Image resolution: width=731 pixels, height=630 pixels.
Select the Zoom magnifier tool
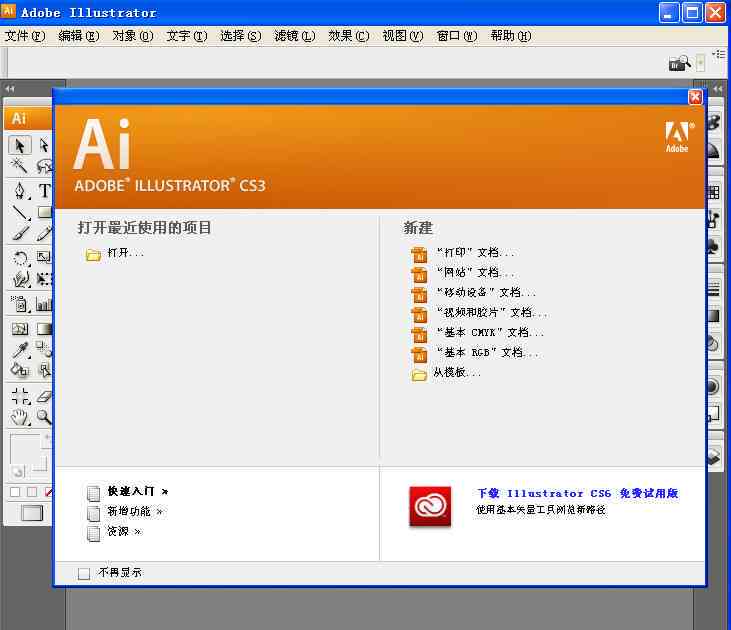(44, 417)
